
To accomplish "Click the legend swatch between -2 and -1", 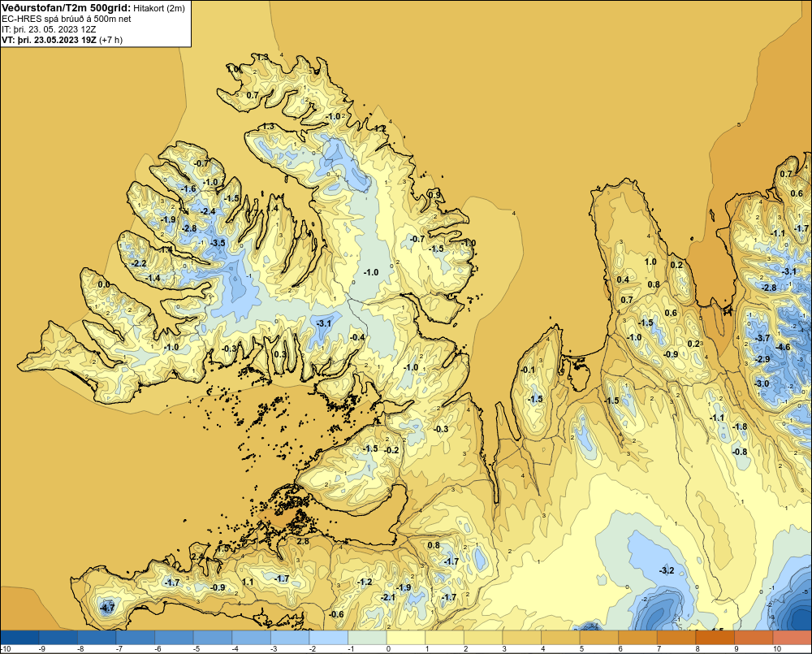I will pos(329,637).
